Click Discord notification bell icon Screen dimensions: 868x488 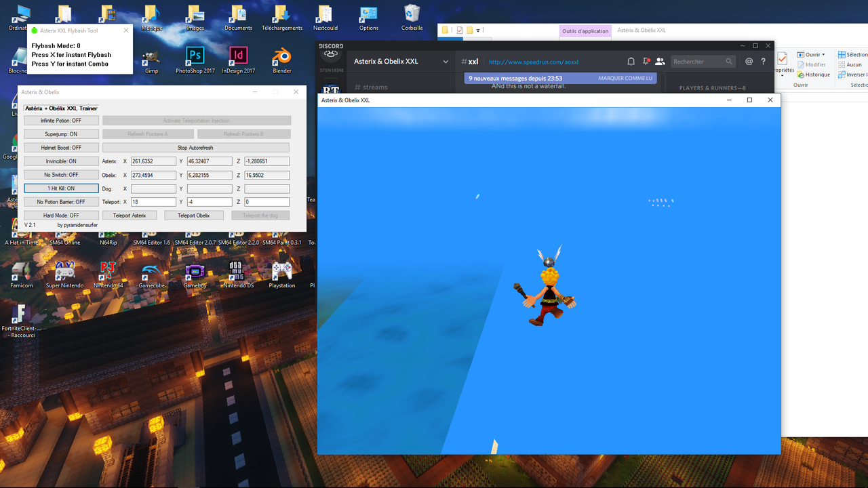(x=631, y=61)
